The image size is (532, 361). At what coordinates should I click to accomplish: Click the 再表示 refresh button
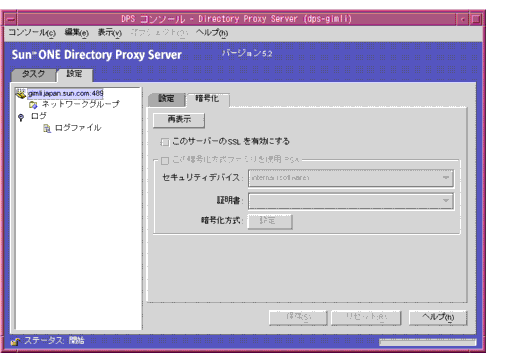(x=179, y=120)
